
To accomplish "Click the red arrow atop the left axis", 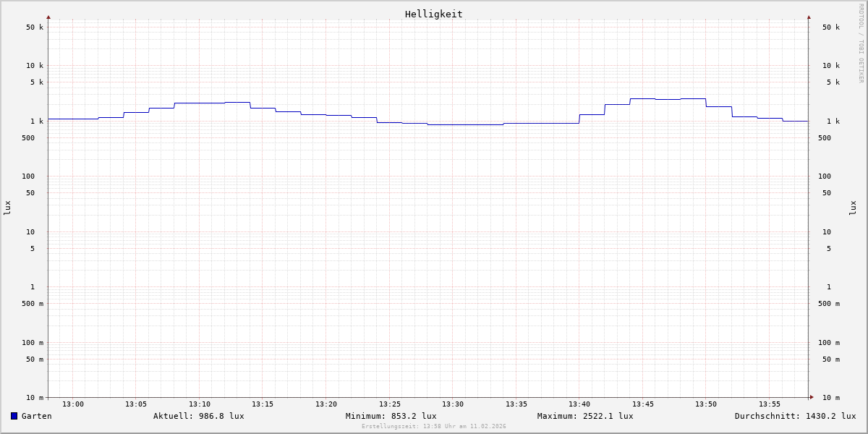I will click(48, 17).
